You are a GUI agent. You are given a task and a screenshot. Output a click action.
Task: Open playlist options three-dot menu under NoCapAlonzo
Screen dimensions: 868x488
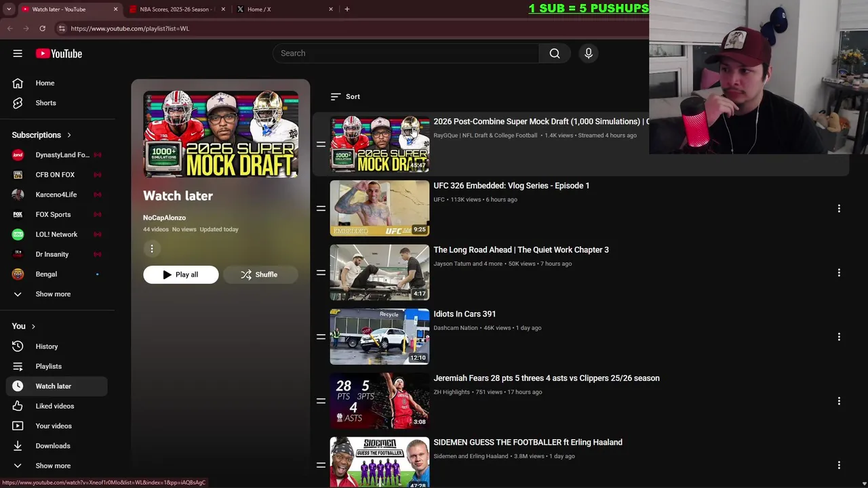tap(152, 249)
